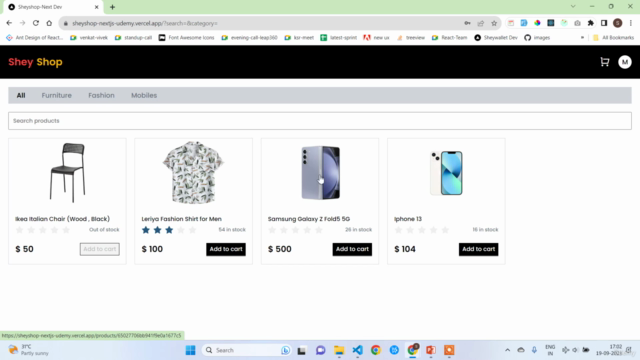
Task: Click the taskbar Search box
Action: coord(247,350)
